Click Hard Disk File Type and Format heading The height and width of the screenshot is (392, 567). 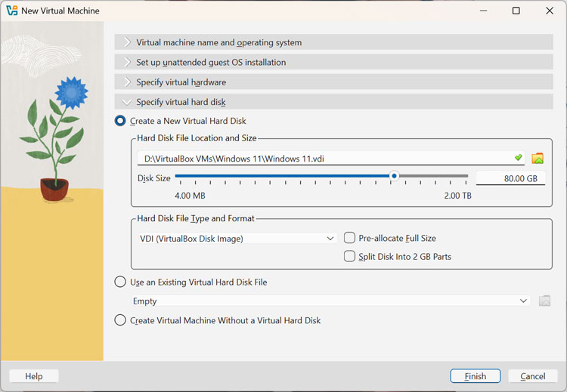coord(196,218)
